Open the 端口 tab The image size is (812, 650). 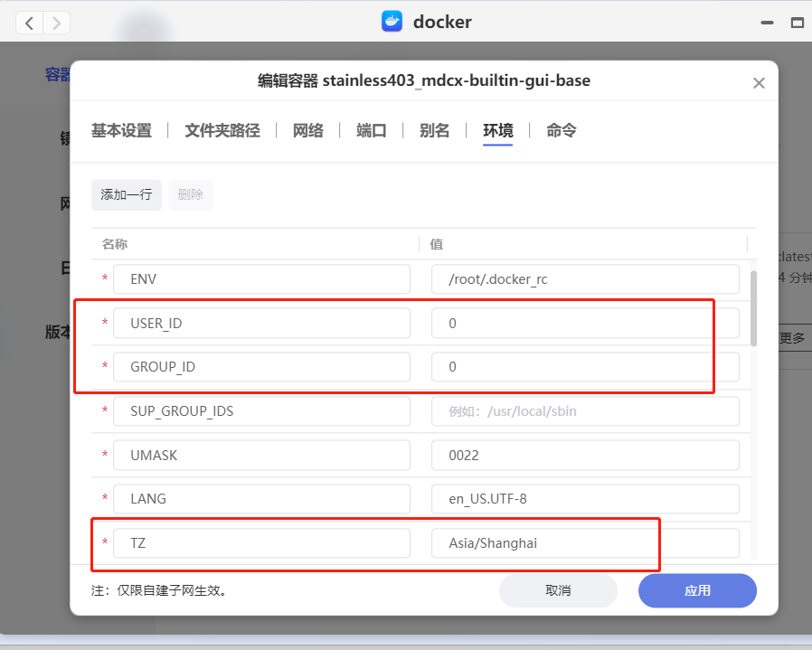[x=372, y=130]
